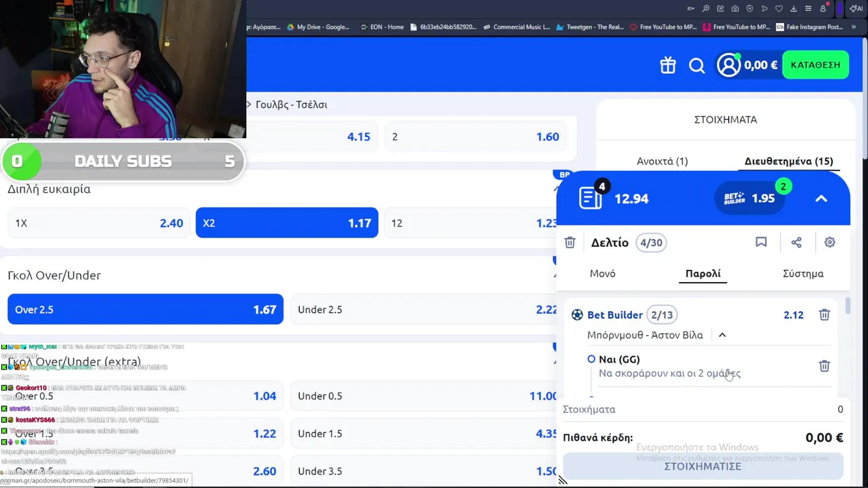Open the user account icon
Viewport: 868px width, 488px height.
click(729, 65)
